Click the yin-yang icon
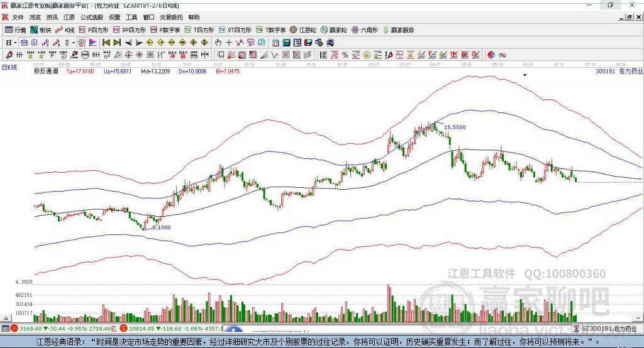644x348 pixels. pos(491,55)
